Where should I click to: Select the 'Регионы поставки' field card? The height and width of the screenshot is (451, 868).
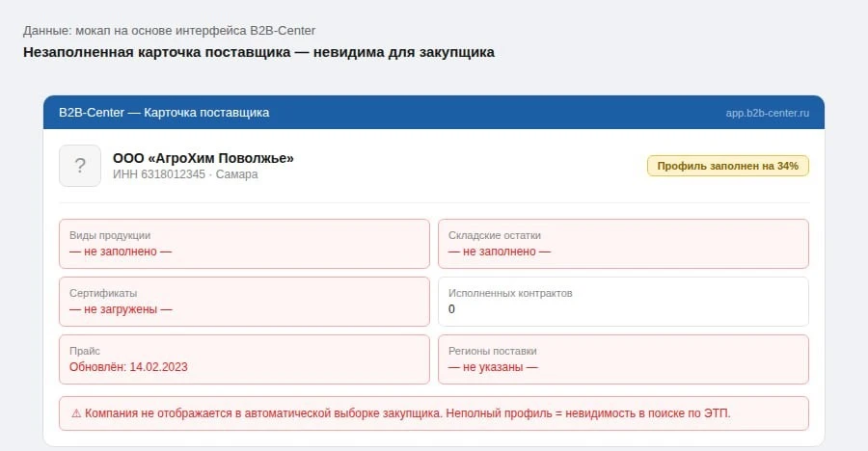click(623, 359)
